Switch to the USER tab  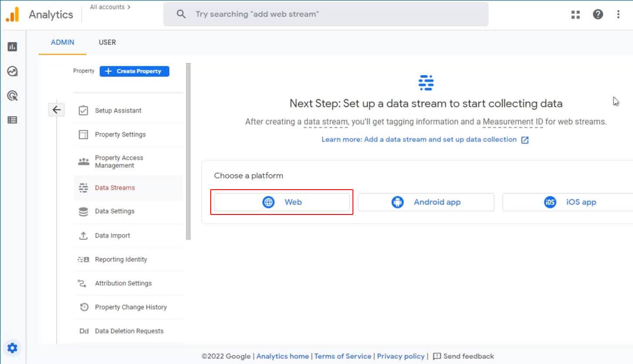[x=107, y=42]
